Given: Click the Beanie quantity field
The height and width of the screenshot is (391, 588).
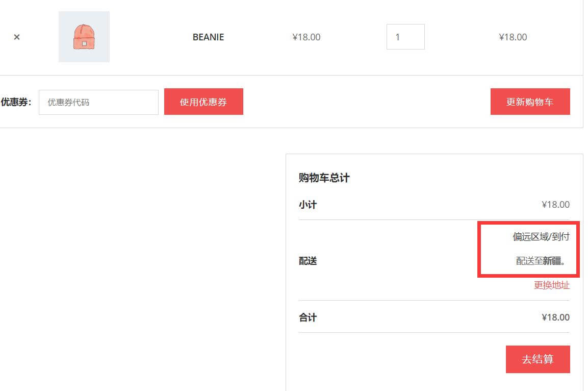Looking at the screenshot, I should click(405, 37).
